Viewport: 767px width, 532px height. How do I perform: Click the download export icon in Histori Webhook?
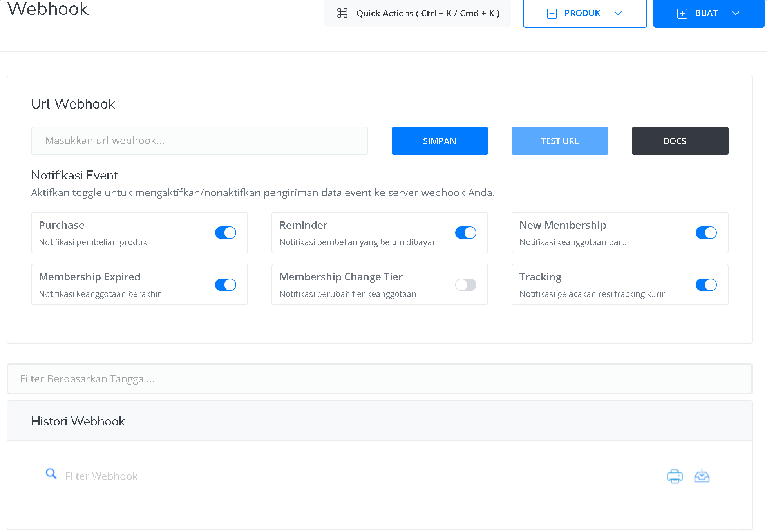pyautogui.click(x=702, y=476)
